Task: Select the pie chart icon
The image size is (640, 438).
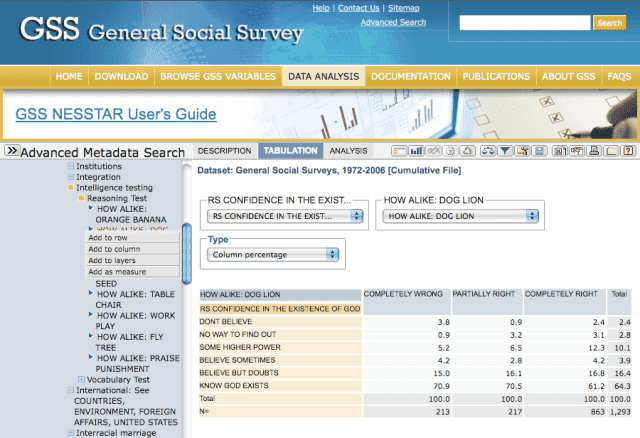Action: tap(450, 151)
